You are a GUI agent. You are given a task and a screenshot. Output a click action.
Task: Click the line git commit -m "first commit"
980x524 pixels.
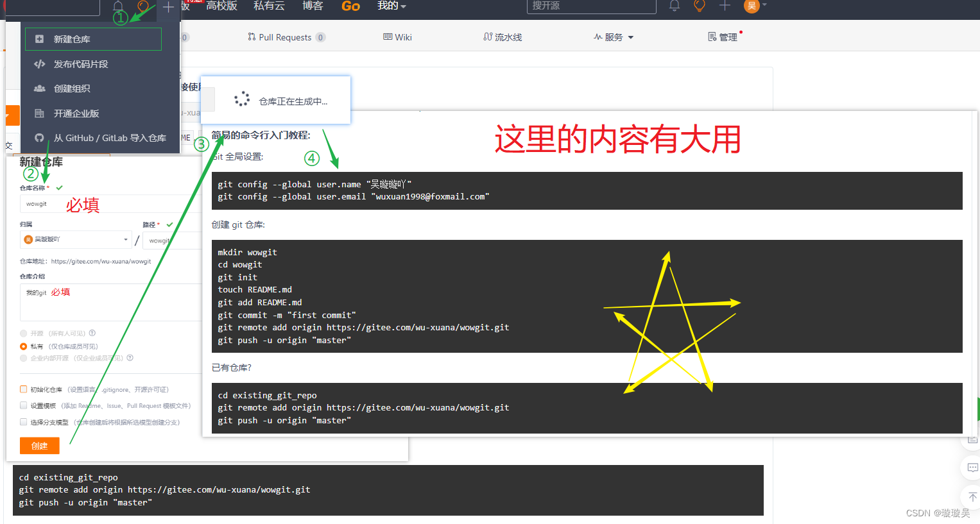pos(287,316)
